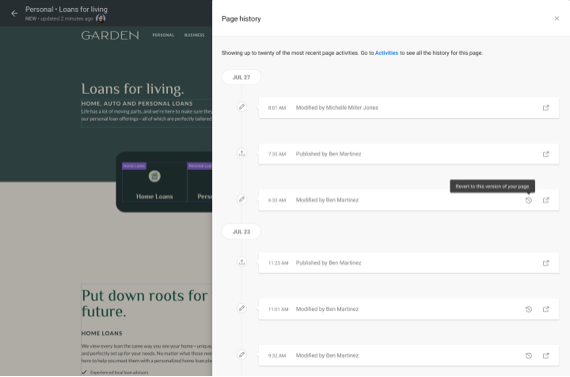Click the pencil icon beside 6:32 AM entry
This screenshot has height=377, width=570.
[x=242, y=199]
